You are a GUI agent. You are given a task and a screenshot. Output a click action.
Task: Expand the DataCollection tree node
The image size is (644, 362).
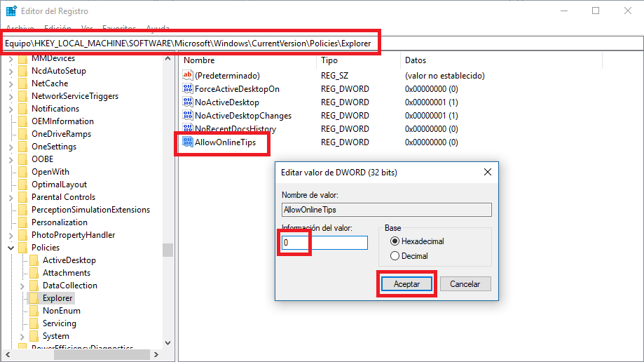[22, 286]
